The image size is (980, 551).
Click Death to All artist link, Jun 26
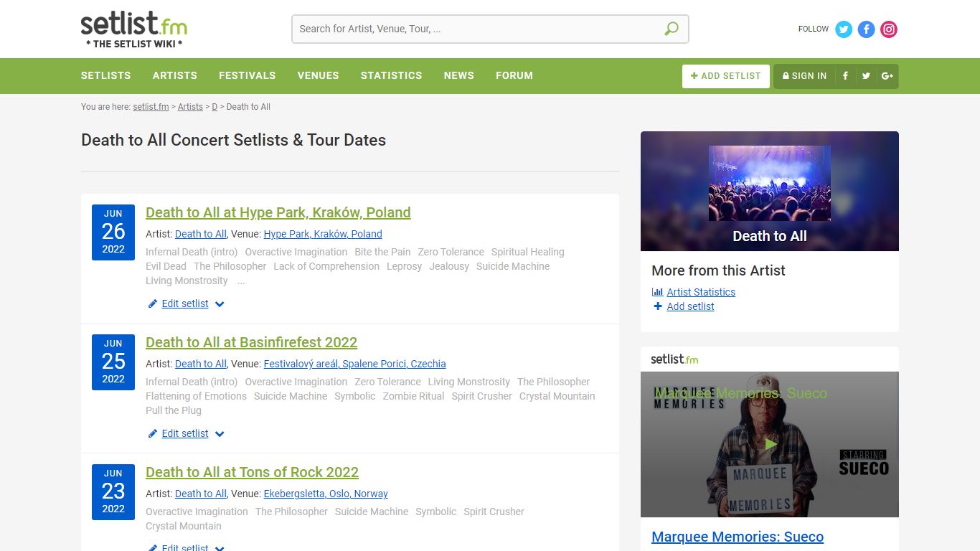click(x=201, y=234)
